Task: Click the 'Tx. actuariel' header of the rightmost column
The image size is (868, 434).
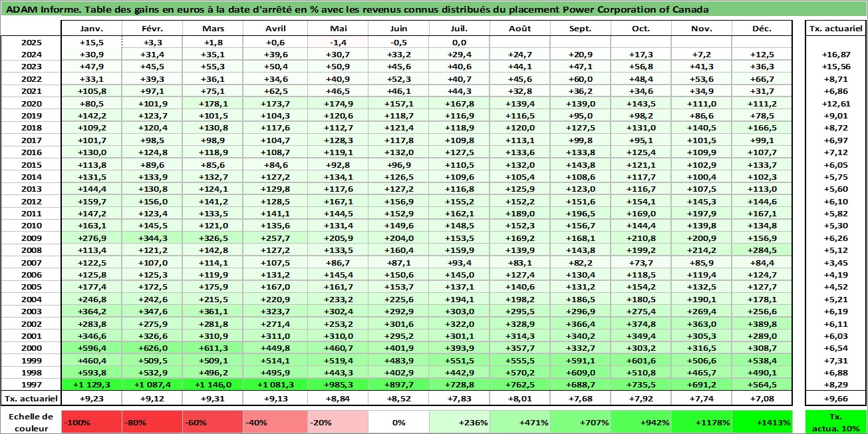Action: (x=835, y=29)
